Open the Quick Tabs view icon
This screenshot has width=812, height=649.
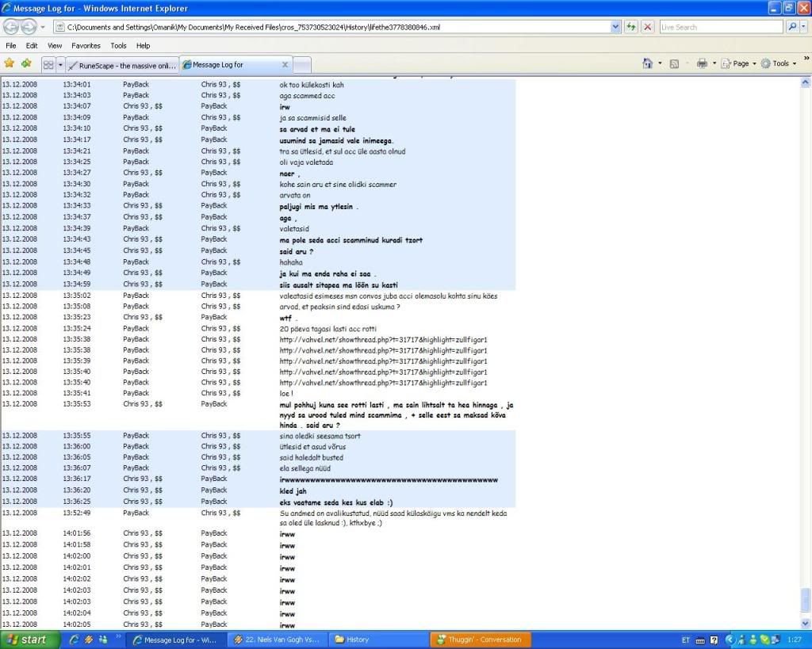pyautogui.click(x=48, y=64)
